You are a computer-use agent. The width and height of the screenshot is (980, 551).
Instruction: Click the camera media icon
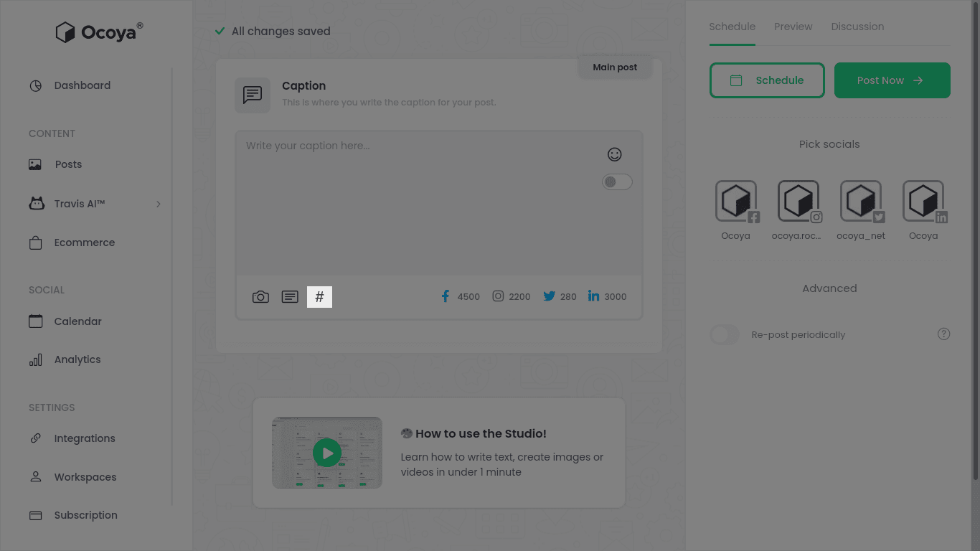260,297
